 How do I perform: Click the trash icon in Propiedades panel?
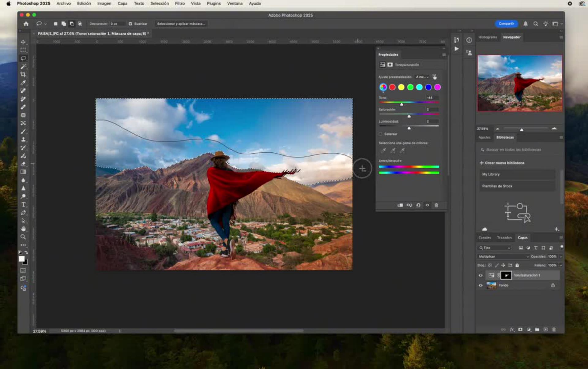click(436, 205)
